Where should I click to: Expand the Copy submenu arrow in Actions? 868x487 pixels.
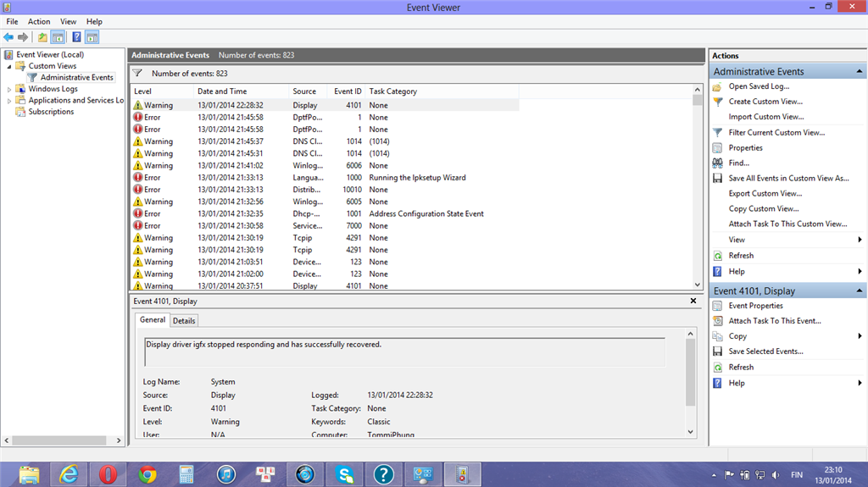pyautogui.click(x=860, y=336)
